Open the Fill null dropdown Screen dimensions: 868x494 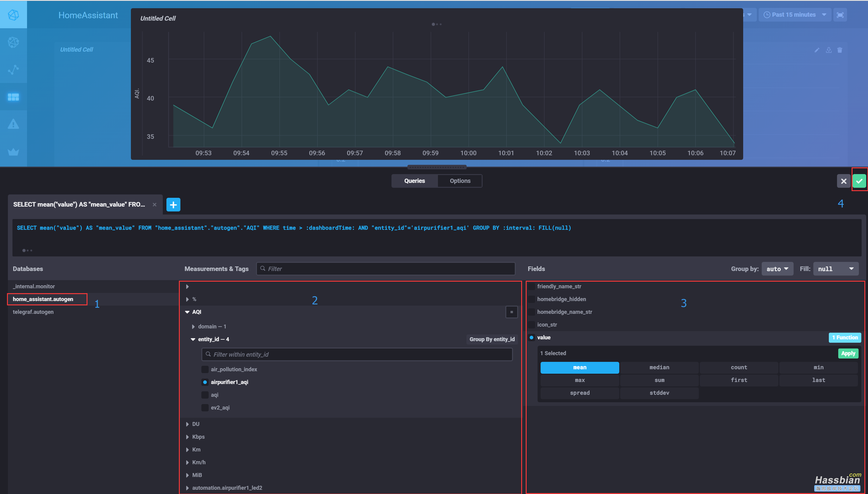click(836, 269)
